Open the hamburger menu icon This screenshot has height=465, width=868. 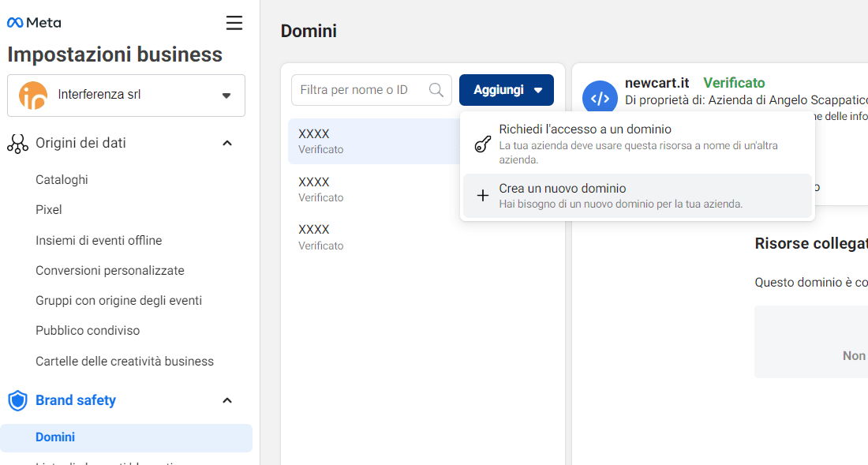[234, 23]
